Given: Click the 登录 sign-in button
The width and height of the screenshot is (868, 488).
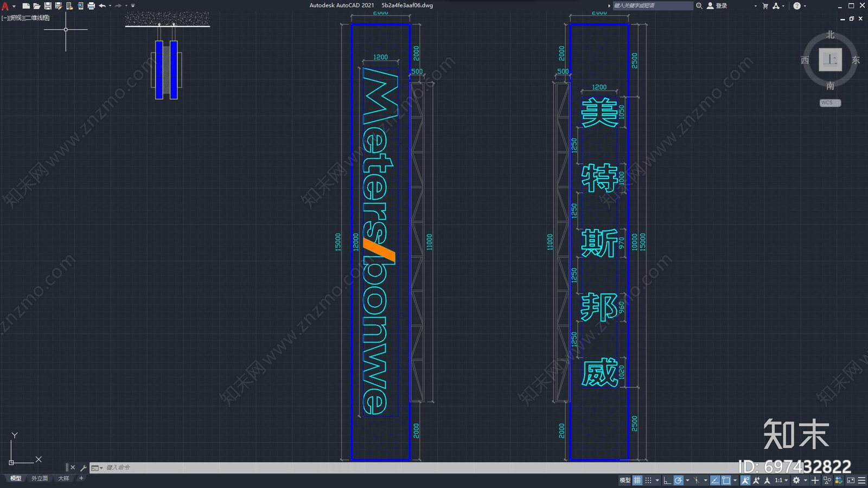Looking at the screenshot, I should (x=717, y=5).
